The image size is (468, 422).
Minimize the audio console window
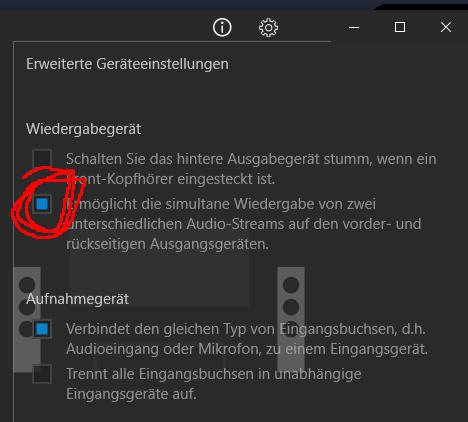pos(354,27)
